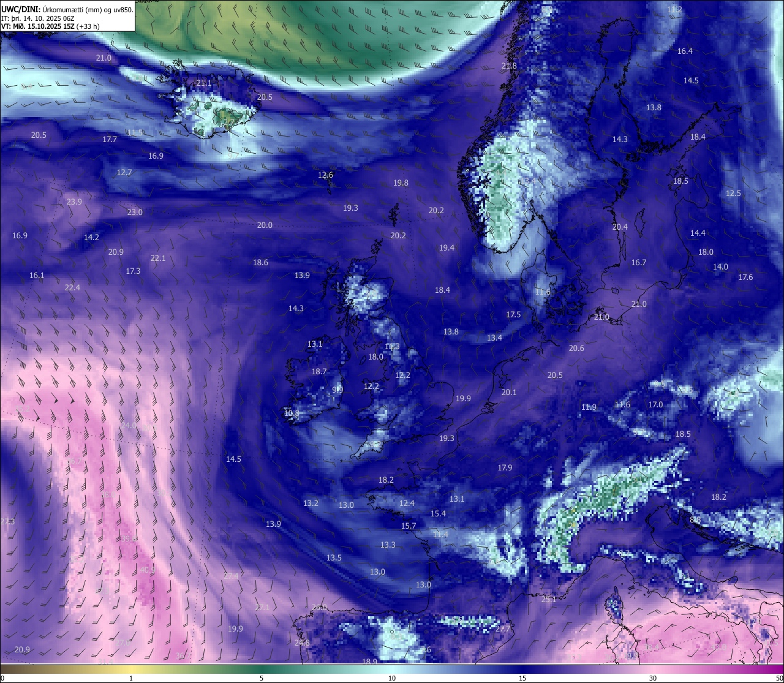The height and width of the screenshot is (683, 784).
Task: Click the map value '17.7'
Action: click(x=110, y=140)
